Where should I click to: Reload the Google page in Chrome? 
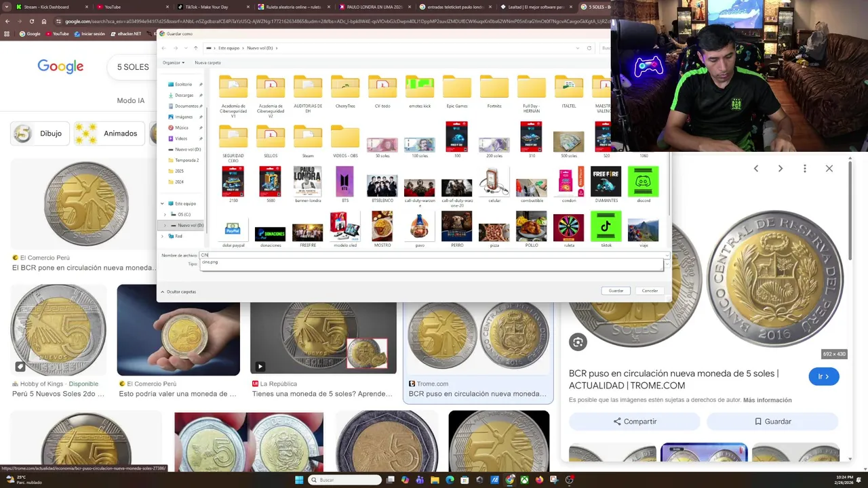[x=31, y=21]
